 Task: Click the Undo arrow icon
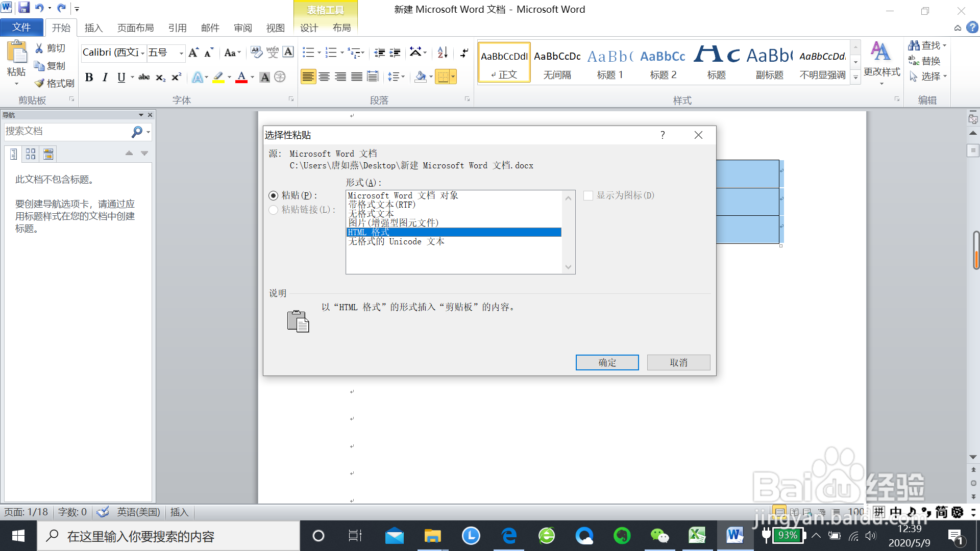39,8
